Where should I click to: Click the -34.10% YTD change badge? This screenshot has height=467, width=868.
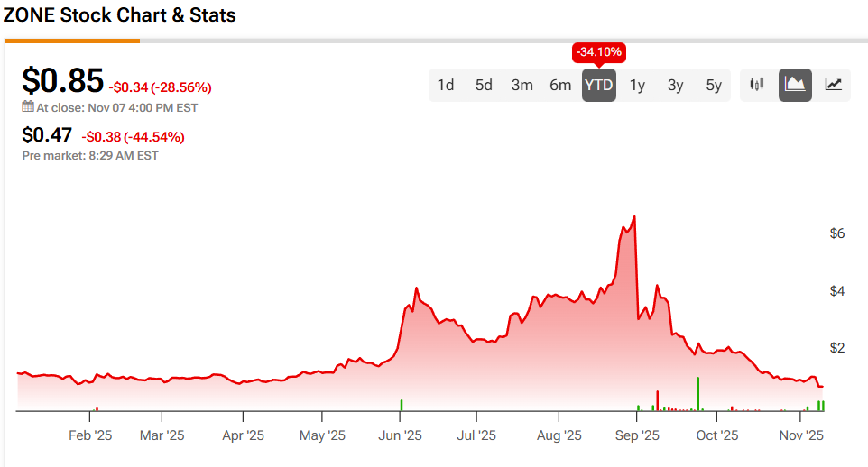tap(599, 52)
